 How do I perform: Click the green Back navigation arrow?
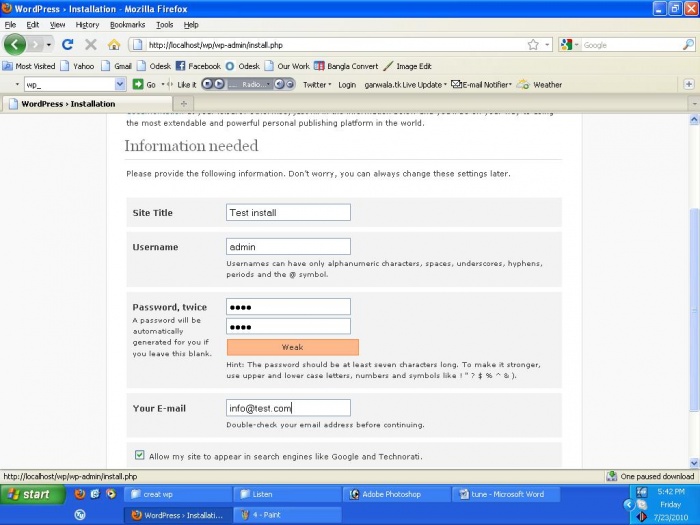coord(15,45)
